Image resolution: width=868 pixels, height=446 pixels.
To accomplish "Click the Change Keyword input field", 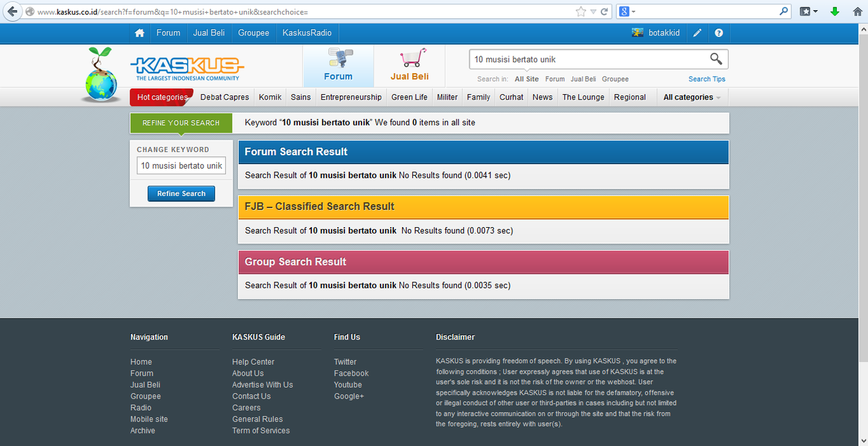I will (182, 165).
